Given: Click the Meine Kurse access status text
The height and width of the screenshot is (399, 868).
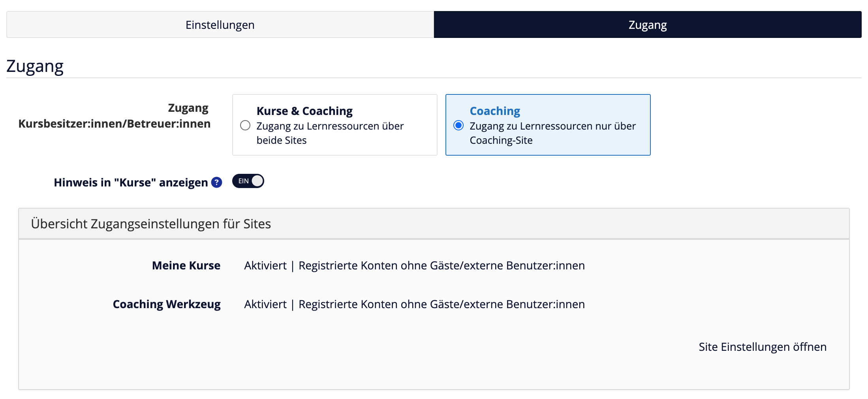Looking at the screenshot, I should (x=414, y=265).
